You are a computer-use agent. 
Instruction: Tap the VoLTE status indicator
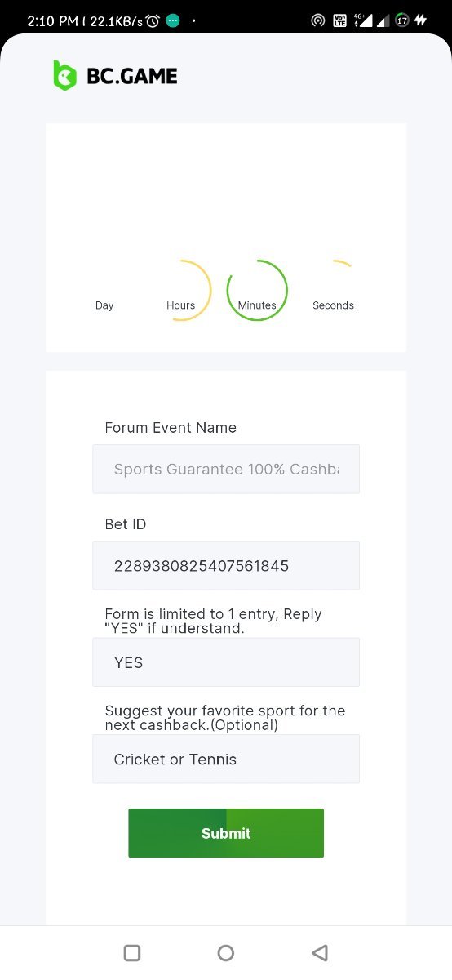coord(340,20)
